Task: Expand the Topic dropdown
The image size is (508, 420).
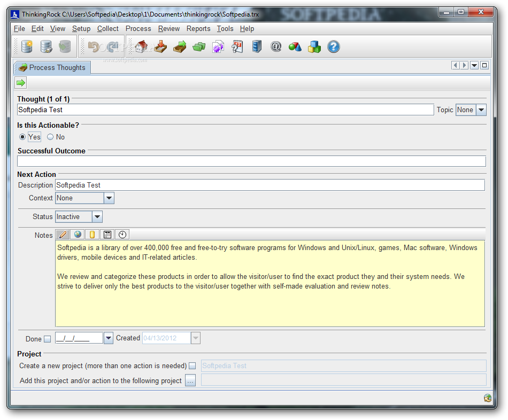Action: coord(481,110)
